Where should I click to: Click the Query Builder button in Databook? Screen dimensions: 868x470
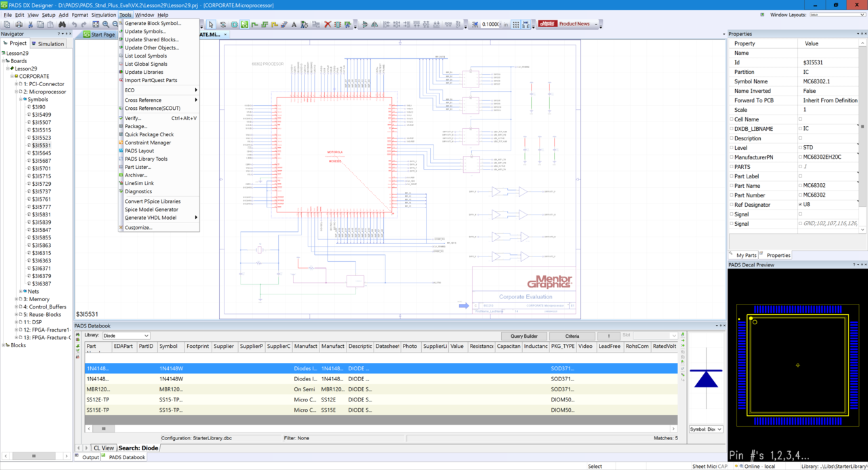coord(524,336)
